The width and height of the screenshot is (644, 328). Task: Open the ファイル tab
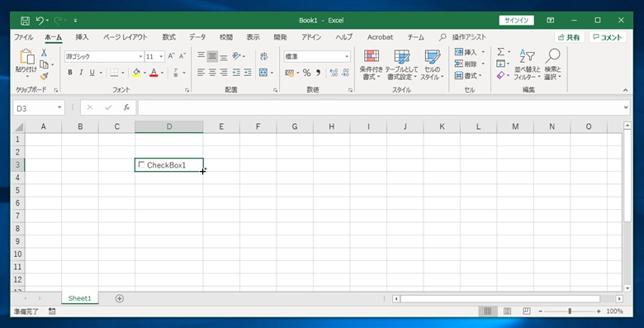(23, 37)
